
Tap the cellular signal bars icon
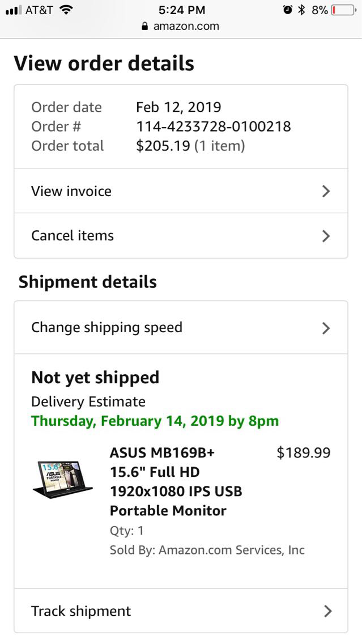coord(13,10)
